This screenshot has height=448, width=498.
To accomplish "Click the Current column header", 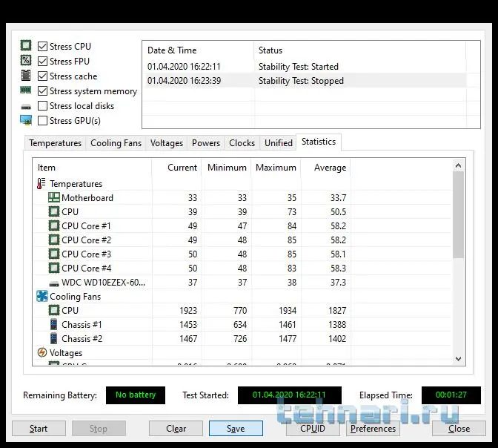I will (176, 168).
